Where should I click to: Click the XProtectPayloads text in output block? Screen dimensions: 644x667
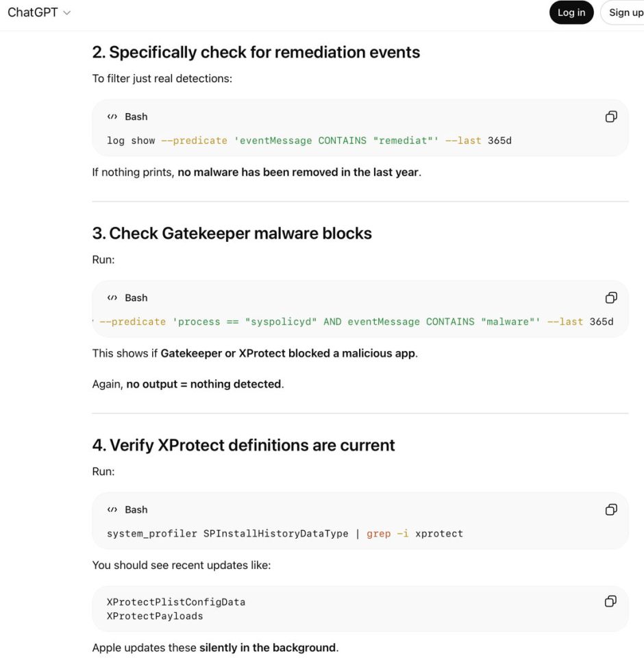tap(155, 616)
